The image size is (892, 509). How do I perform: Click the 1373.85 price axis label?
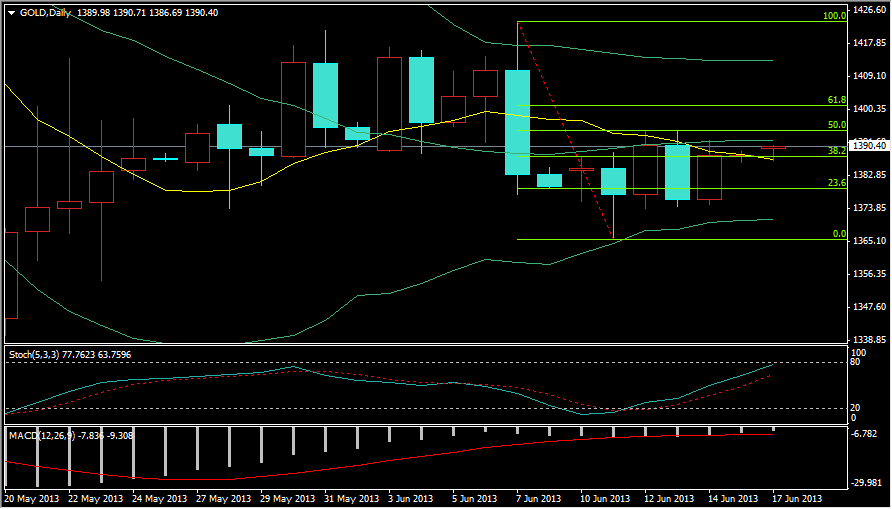click(868, 208)
